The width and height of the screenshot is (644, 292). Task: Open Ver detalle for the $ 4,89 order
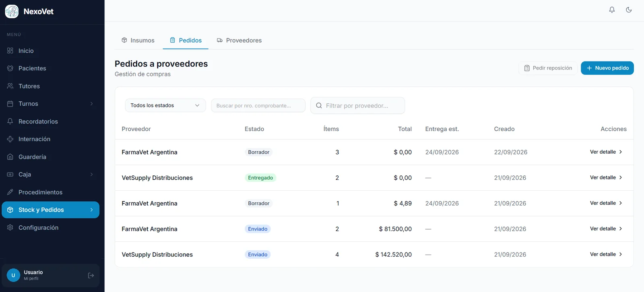[x=606, y=203]
